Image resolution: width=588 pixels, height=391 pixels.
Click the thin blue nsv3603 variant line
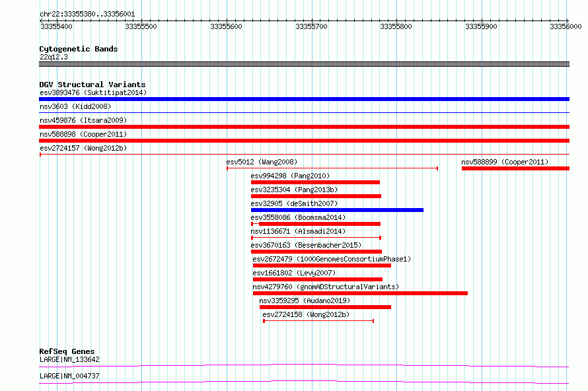pos(304,112)
